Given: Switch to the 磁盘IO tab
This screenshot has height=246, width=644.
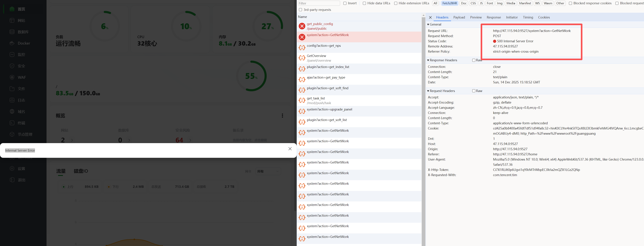Looking at the screenshot, I should pos(81,171).
